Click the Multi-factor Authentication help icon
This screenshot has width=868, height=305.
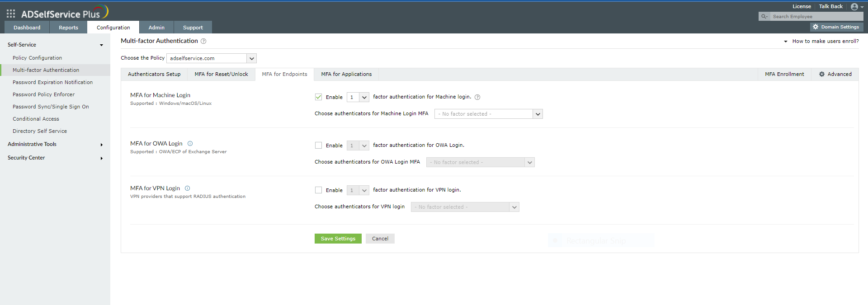point(203,41)
